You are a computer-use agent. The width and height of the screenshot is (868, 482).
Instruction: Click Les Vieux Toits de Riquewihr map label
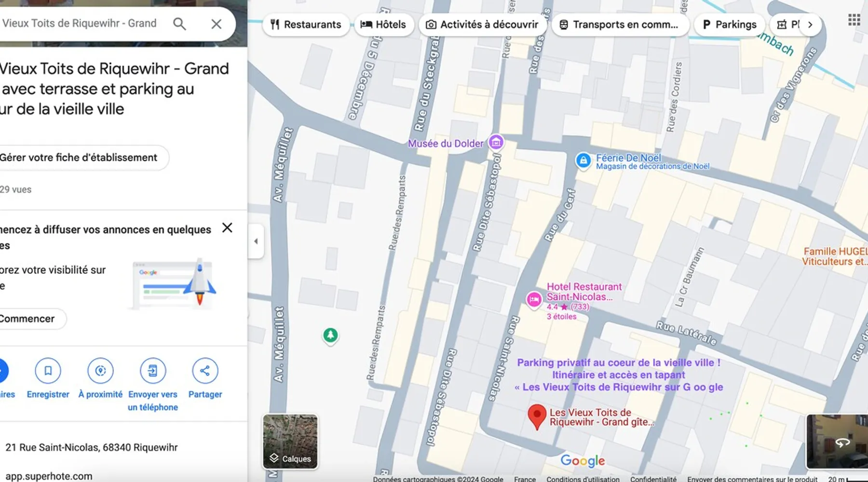(x=601, y=417)
